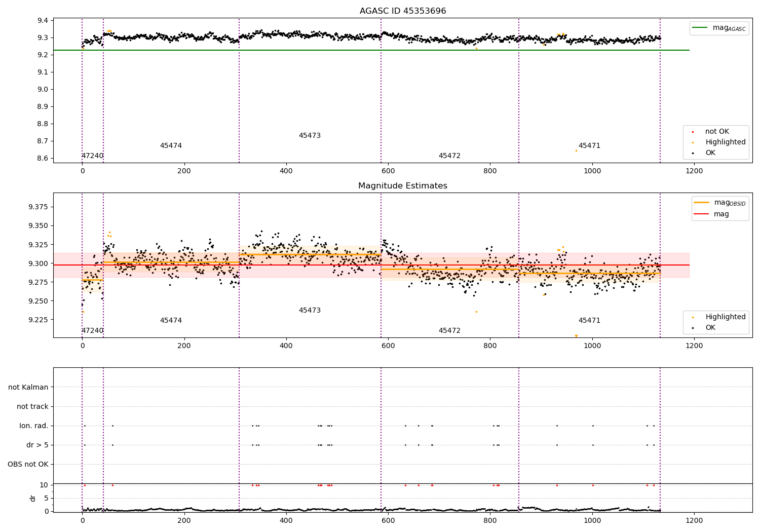This screenshot has height=532, width=760.
Task: Click OBSID label 45473 in Magnitude Estimates plot
Action: pyautogui.click(x=310, y=311)
